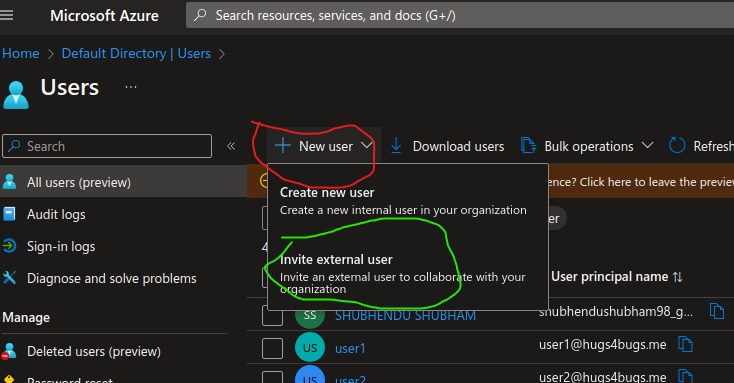Click the Audit logs icon

click(9, 214)
